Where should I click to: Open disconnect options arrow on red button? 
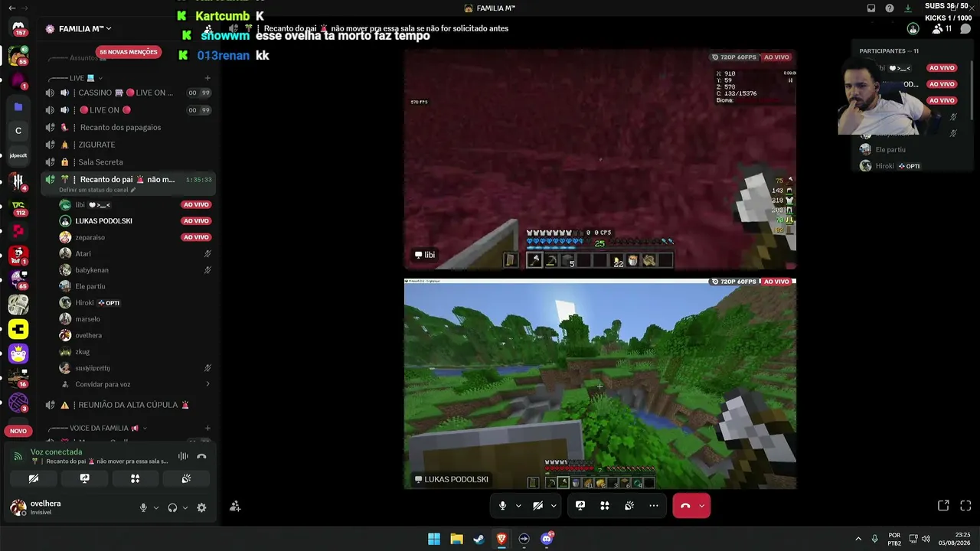point(702,505)
